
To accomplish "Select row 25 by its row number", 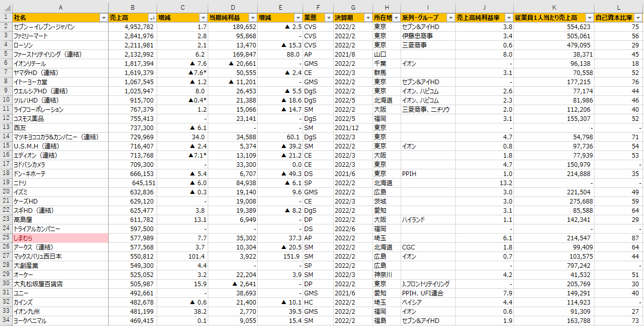I will pyautogui.click(x=6, y=238).
